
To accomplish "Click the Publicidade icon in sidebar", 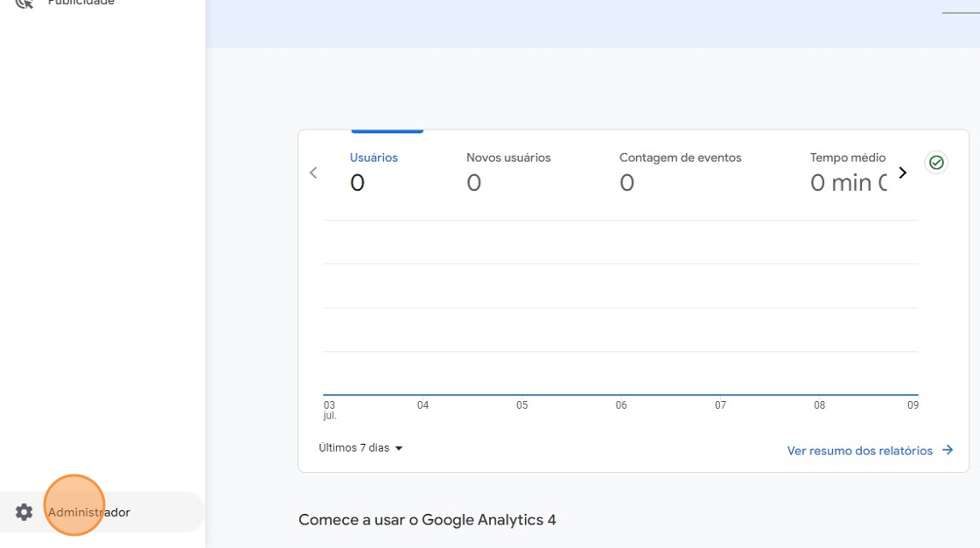I will 24,3.
